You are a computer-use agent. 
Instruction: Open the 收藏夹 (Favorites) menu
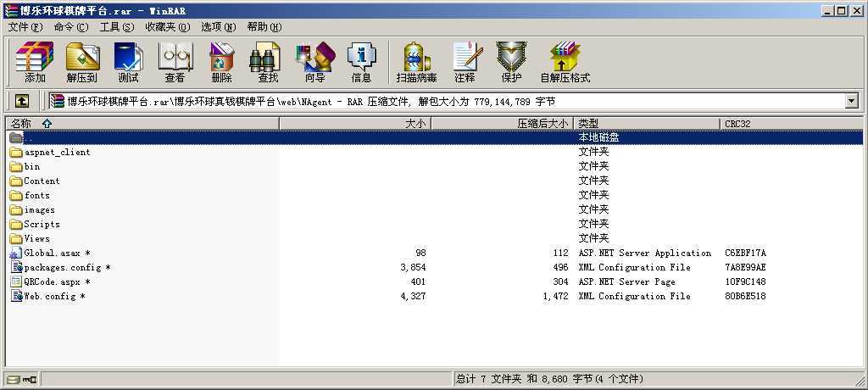[167, 26]
